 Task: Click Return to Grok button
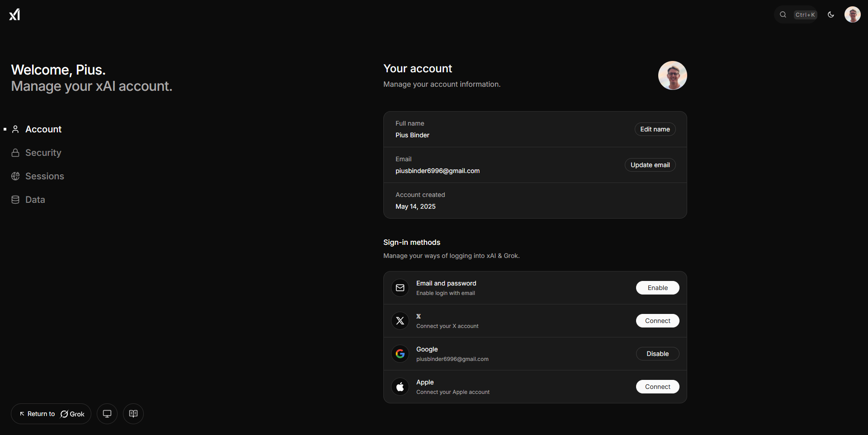51,414
